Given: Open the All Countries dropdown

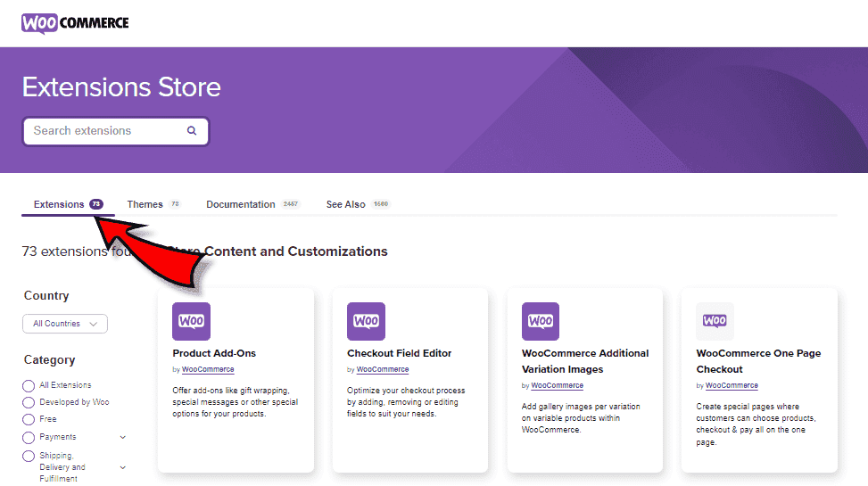Looking at the screenshot, I should 65,324.
